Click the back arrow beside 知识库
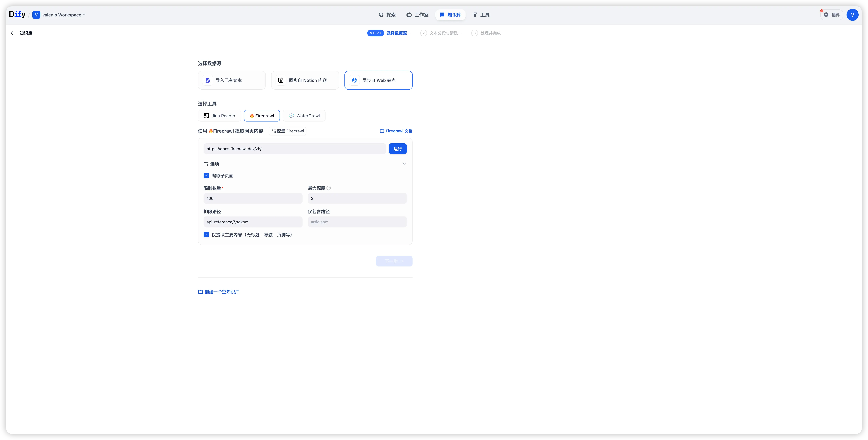The width and height of the screenshot is (868, 440). click(13, 33)
